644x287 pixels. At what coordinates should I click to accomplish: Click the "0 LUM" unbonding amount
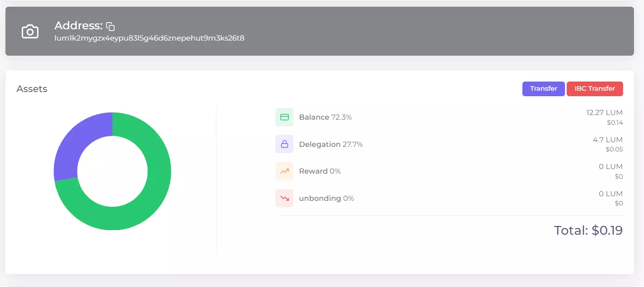click(x=611, y=194)
